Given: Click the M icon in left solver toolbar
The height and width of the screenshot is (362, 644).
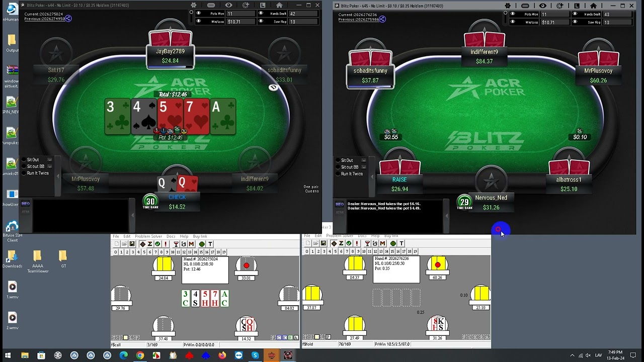Looking at the screenshot, I should tap(191, 244).
